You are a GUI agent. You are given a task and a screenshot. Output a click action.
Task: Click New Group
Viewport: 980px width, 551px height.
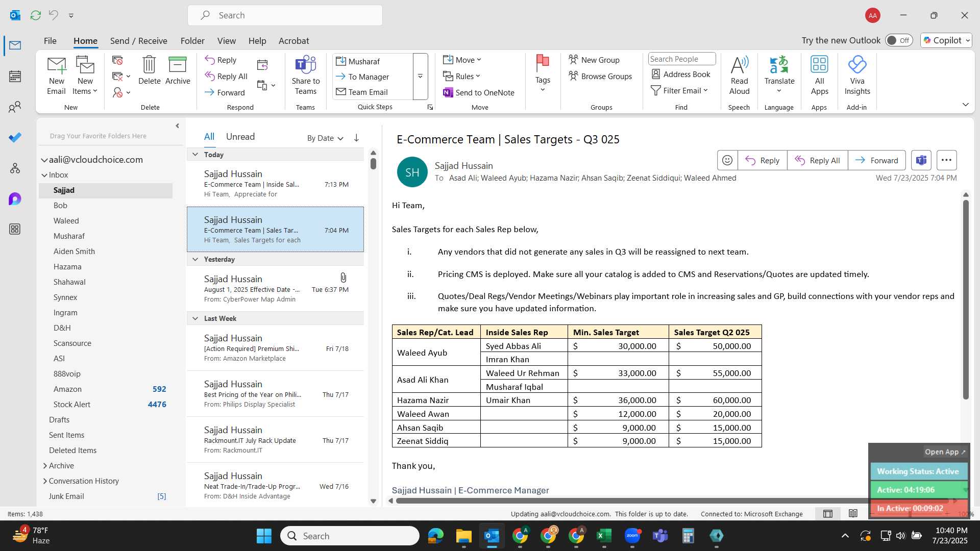coord(594,60)
